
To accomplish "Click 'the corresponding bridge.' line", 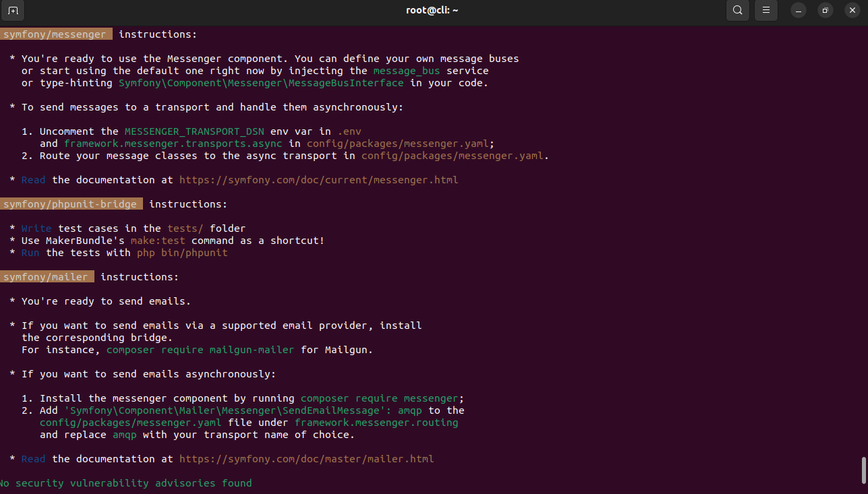I will (x=97, y=338).
